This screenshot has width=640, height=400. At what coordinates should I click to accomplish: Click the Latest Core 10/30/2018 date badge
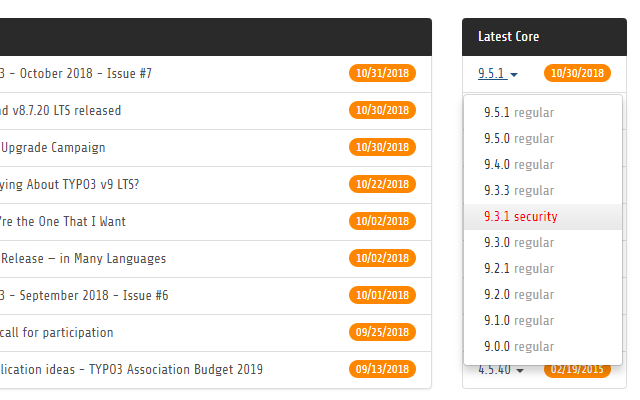(x=577, y=73)
